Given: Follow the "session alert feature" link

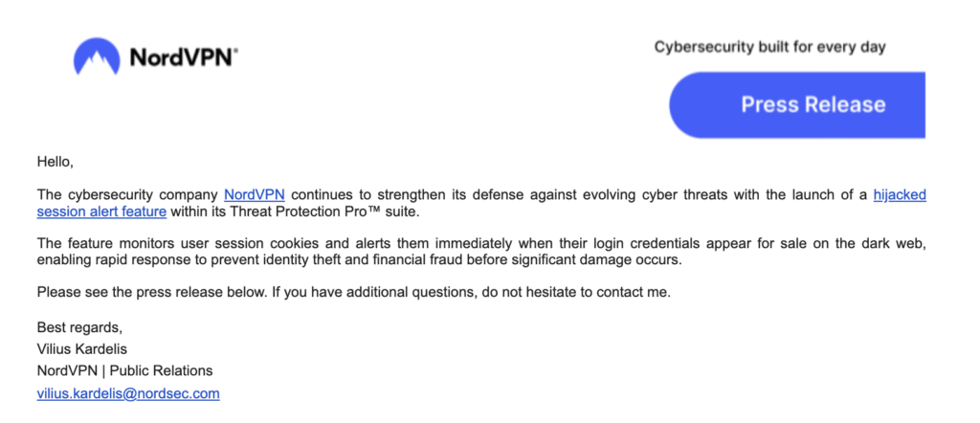Looking at the screenshot, I should pos(101,211).
